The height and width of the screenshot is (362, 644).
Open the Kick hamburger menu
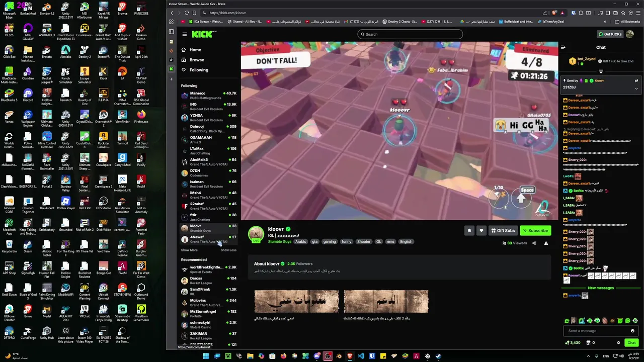[x=185, y=34]
